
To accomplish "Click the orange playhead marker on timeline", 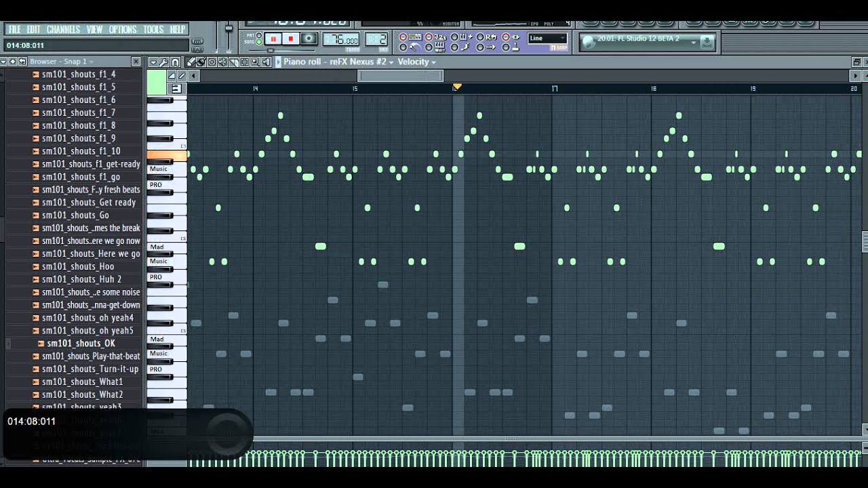I will pos(457,86).
